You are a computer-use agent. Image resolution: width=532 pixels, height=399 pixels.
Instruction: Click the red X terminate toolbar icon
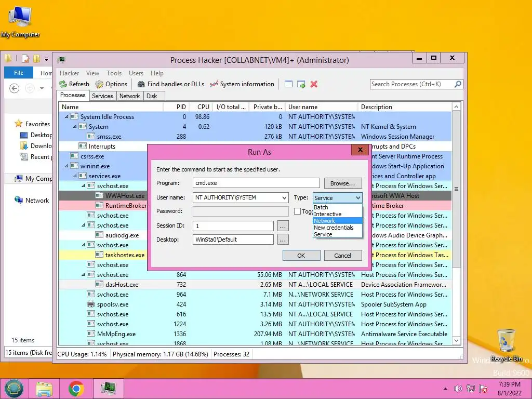(x=314, y=84)
